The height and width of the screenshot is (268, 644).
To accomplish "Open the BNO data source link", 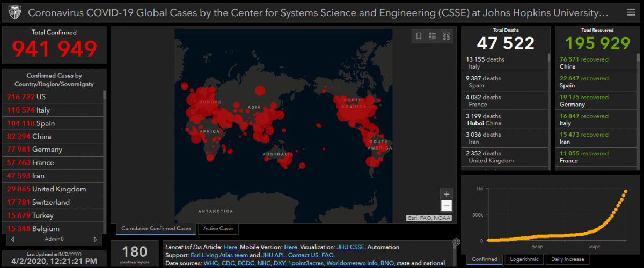I will click(387, 263).
